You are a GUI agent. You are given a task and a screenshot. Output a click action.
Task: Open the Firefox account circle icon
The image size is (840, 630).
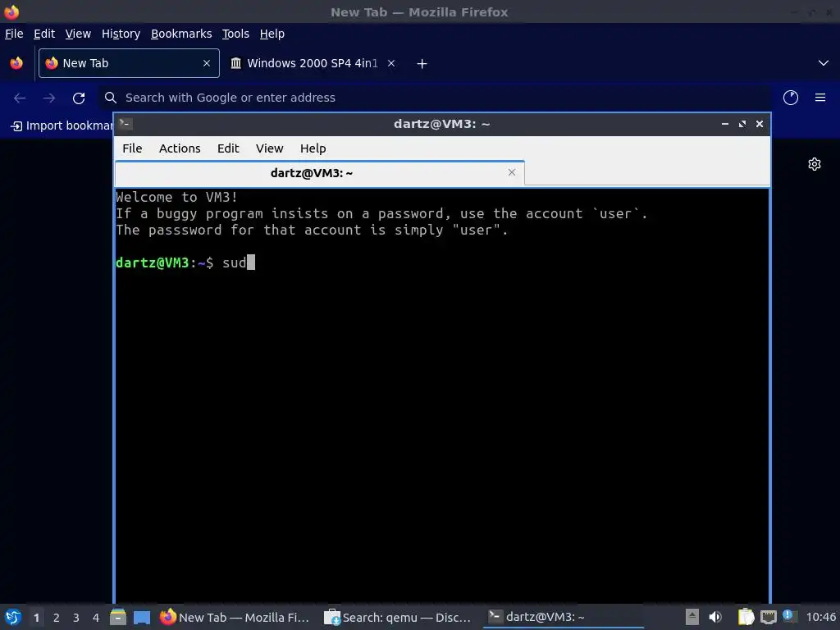click(790, 98)
